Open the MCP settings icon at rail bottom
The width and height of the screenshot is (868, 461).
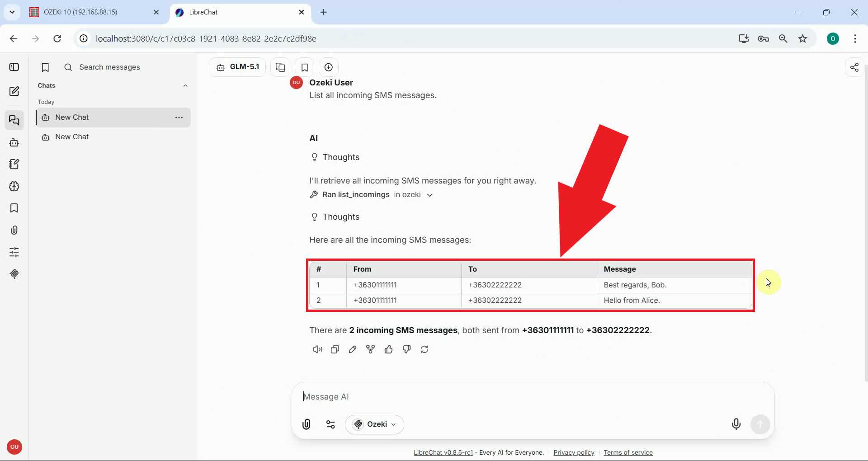tap(14, 274)
